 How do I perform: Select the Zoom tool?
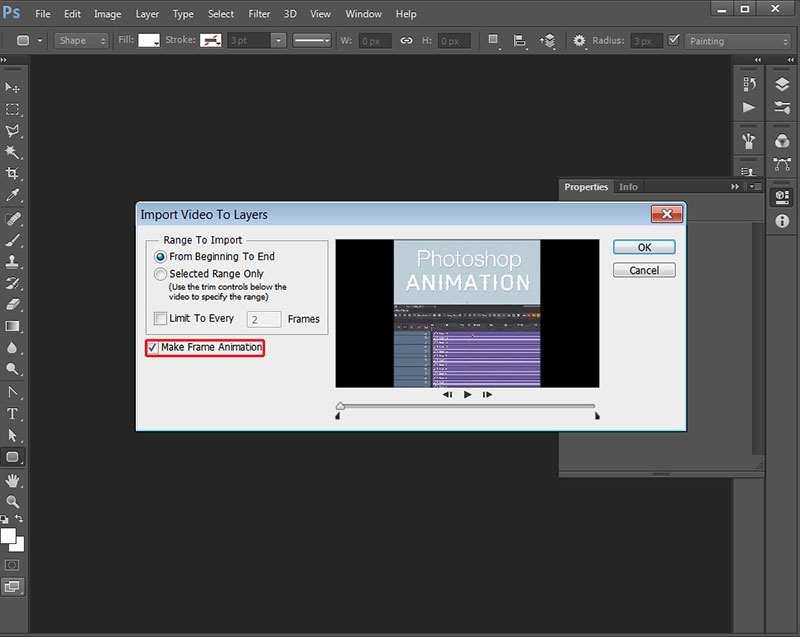point(12,501)
